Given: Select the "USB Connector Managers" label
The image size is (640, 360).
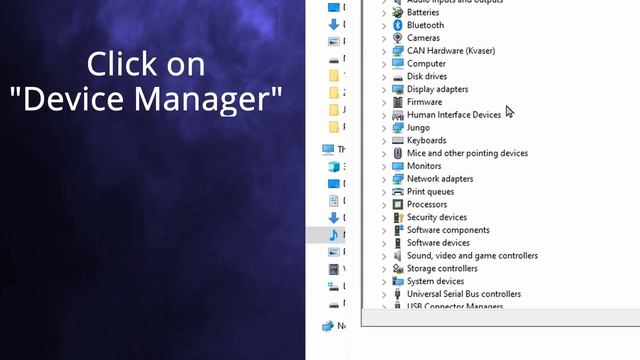Looking at the screenshot, I should 455,306.
